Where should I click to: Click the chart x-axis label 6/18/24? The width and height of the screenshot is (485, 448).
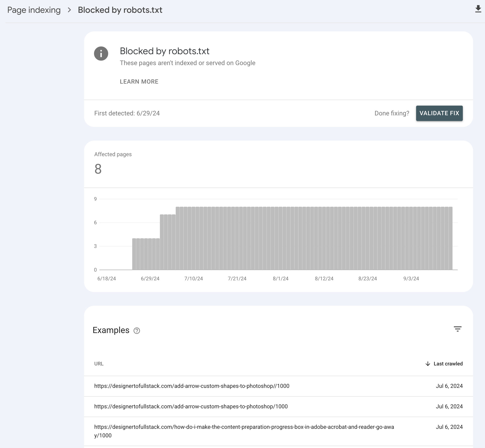pos(106,279)
